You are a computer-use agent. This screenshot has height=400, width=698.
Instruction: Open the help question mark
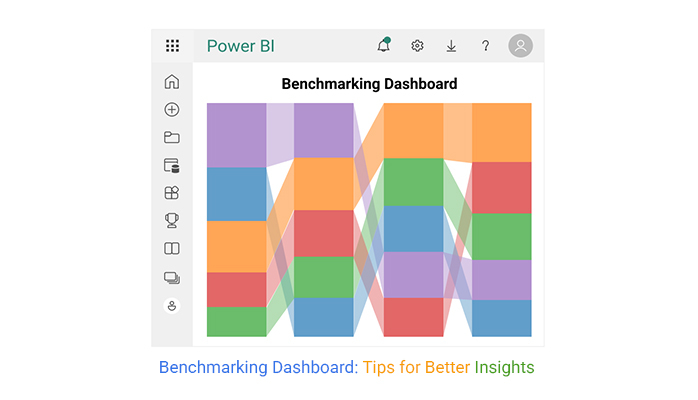(485, 46)
